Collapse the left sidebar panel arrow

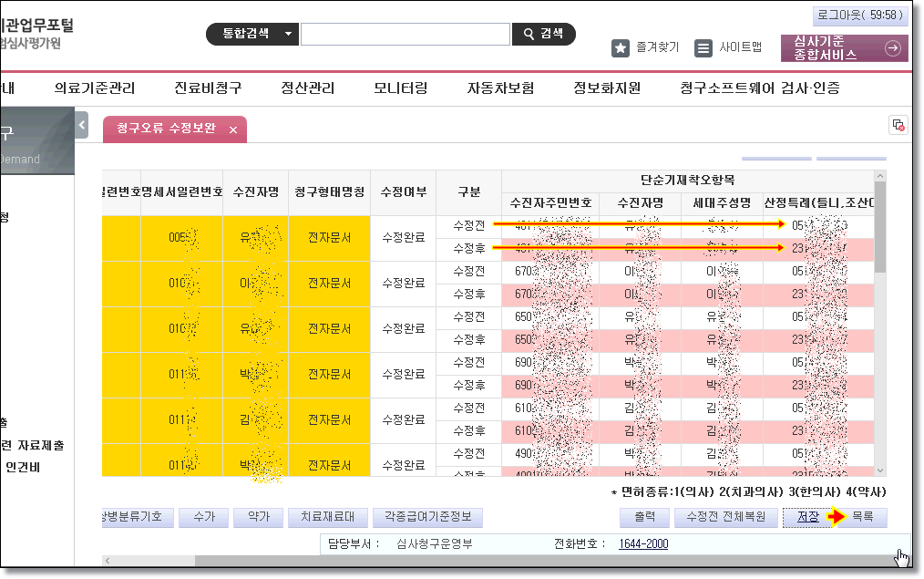coord(81,125)
